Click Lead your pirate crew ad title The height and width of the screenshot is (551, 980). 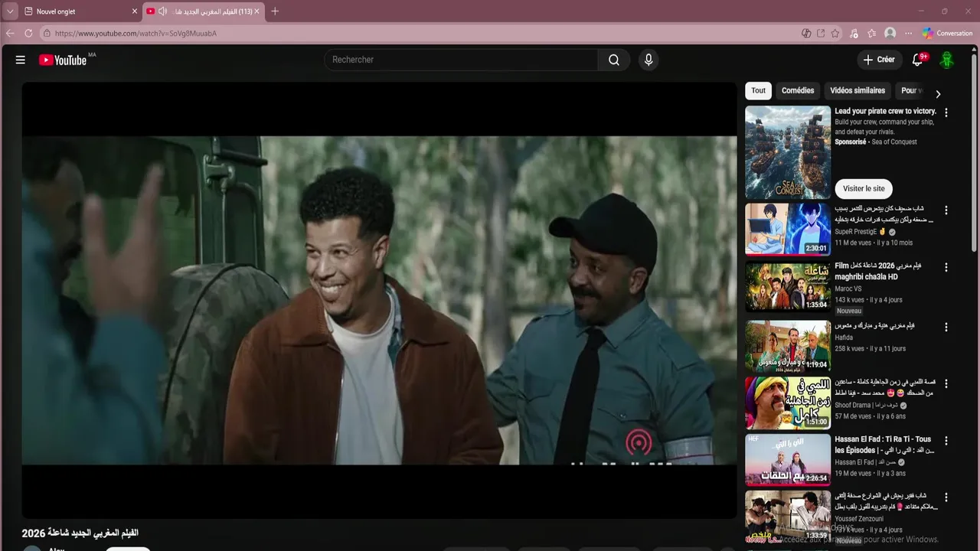pos(885,111)
